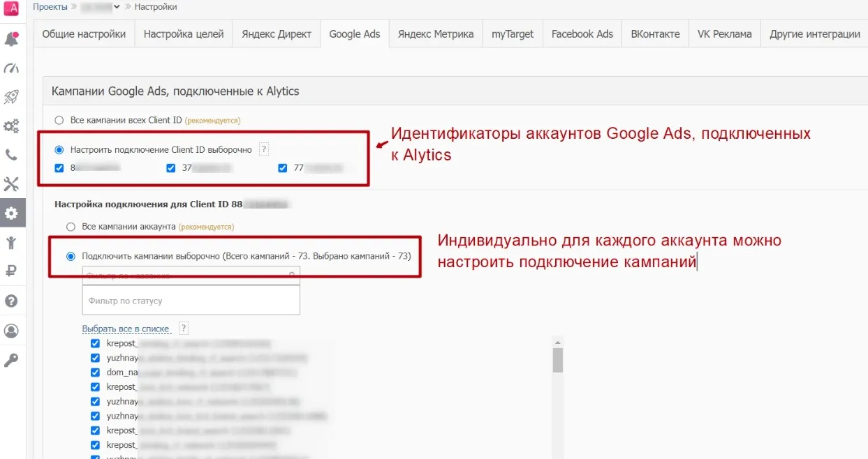Select Настроить подключение Client ID выборочно radio
Screen dimensions: 868x459
[59, 150]
